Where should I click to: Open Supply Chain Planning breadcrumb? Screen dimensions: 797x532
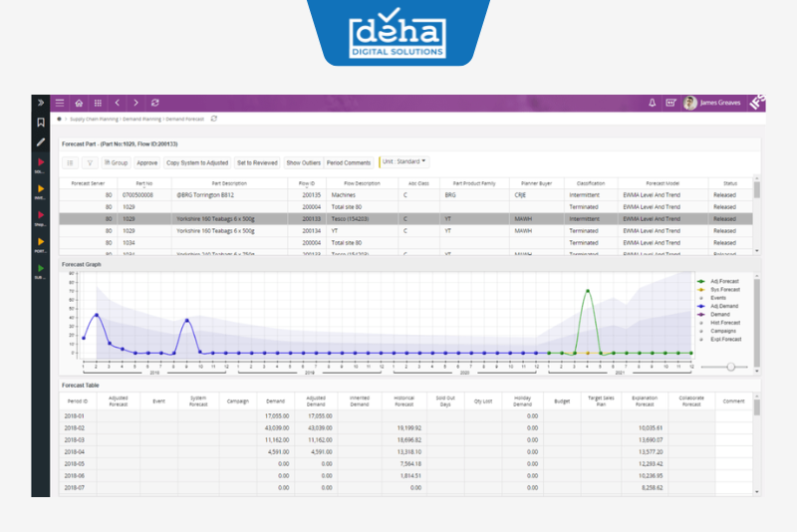click(x=94, y=119)
